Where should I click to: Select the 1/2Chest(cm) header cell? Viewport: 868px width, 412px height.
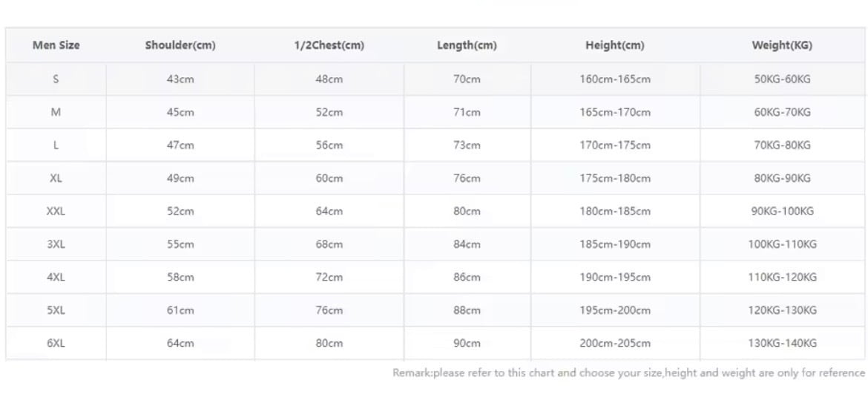tap(329, 45)
